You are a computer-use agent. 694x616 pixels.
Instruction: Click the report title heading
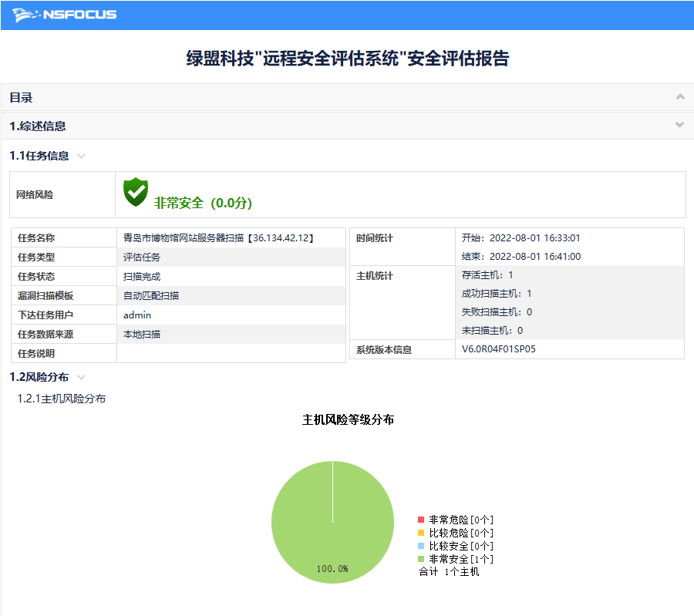point(347,56)
